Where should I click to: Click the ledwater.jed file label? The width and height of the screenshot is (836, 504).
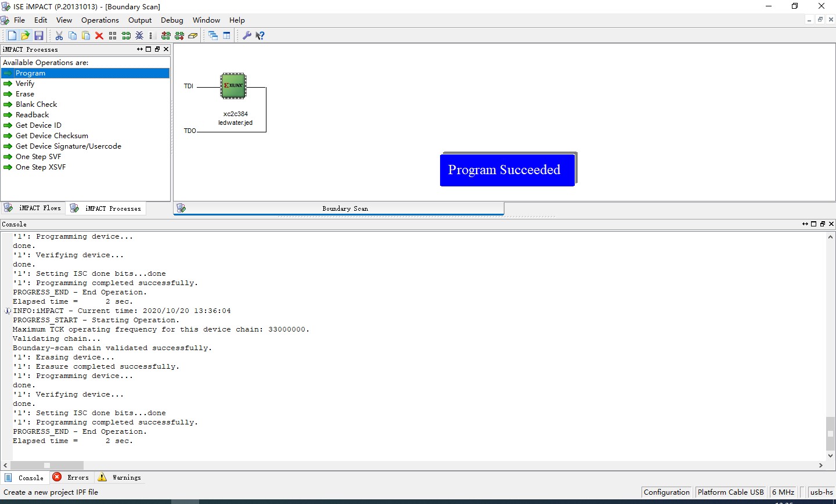pyautogui.click(x=235, y=123)
